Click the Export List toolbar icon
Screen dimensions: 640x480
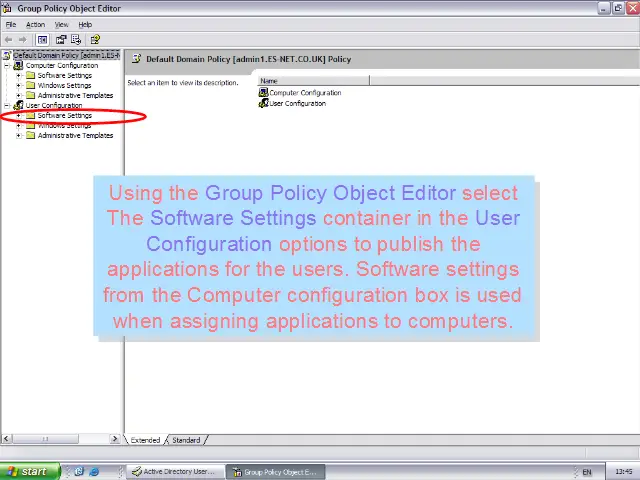click(x=75, y=40)
